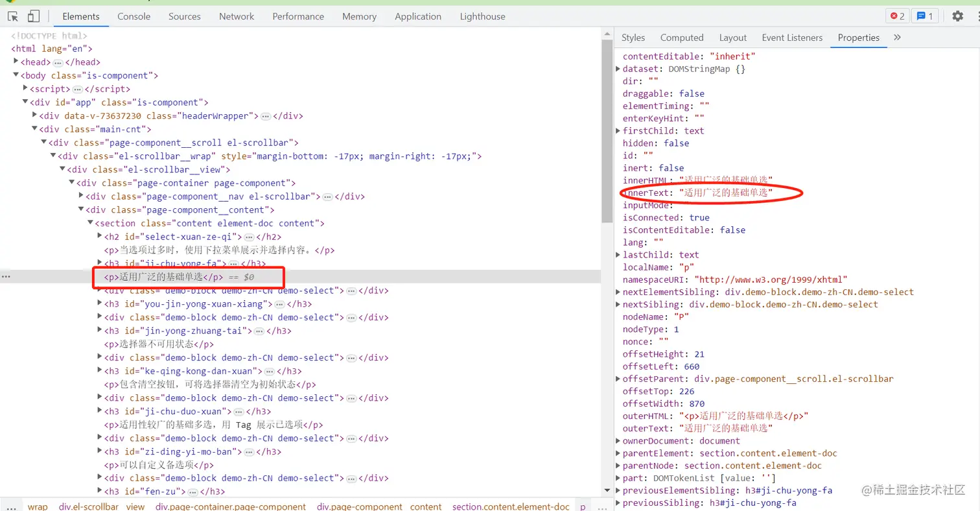This screenshot has width=980, height=511.
Task: Open the Network tab
Action: click(x=237, y=16)
